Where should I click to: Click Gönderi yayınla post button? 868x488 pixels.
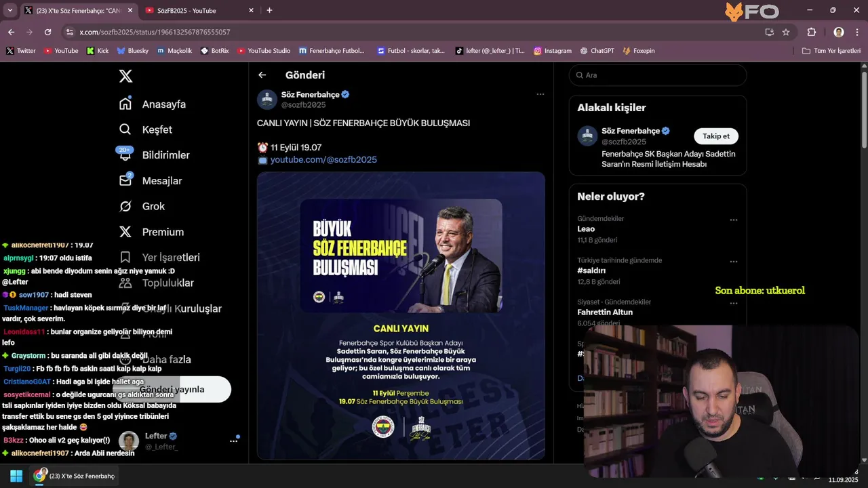[x=172, y=389]
